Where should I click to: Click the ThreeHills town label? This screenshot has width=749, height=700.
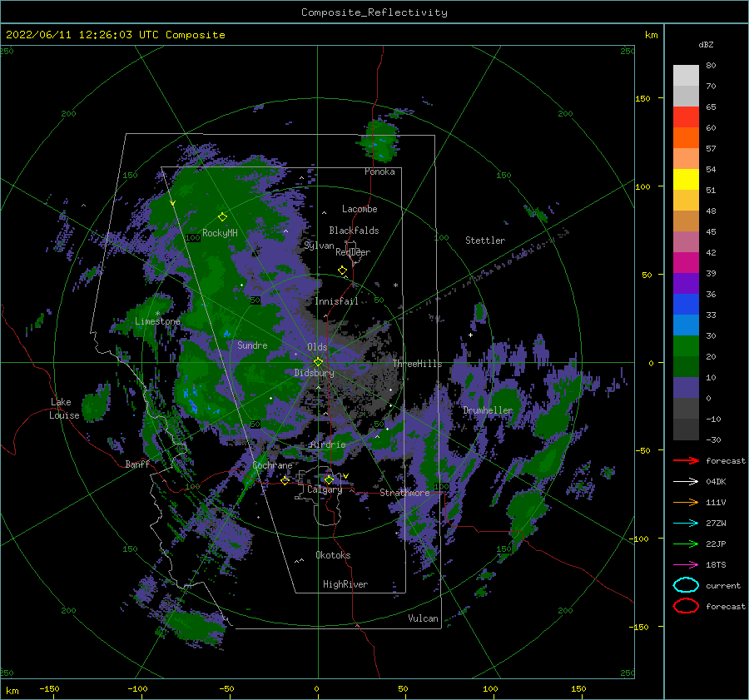[x=418, y=364]
